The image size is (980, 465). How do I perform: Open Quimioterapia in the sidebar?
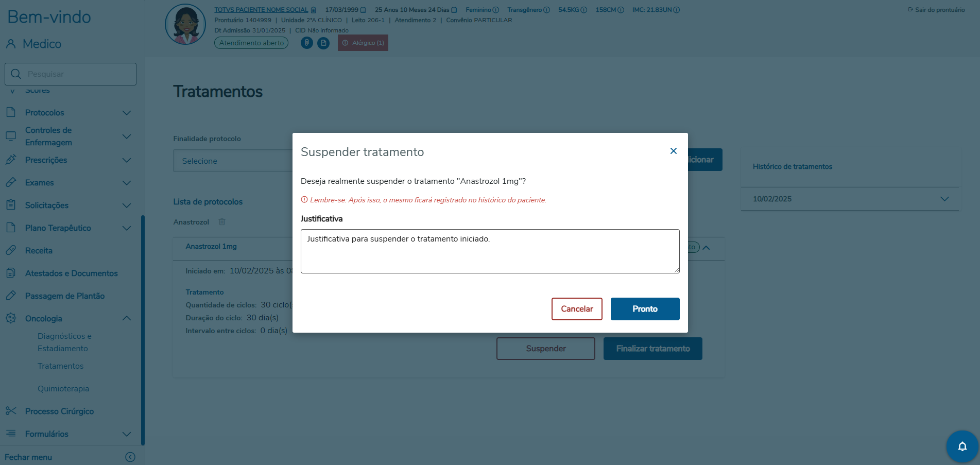click(63, 389)
